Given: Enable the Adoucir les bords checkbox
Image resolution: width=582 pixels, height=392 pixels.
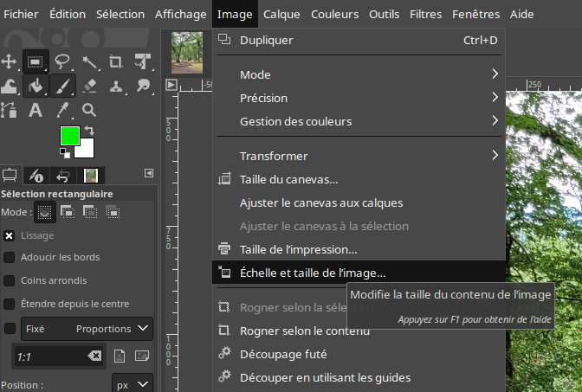Looking at the screenshot, I should pos(10,257).
